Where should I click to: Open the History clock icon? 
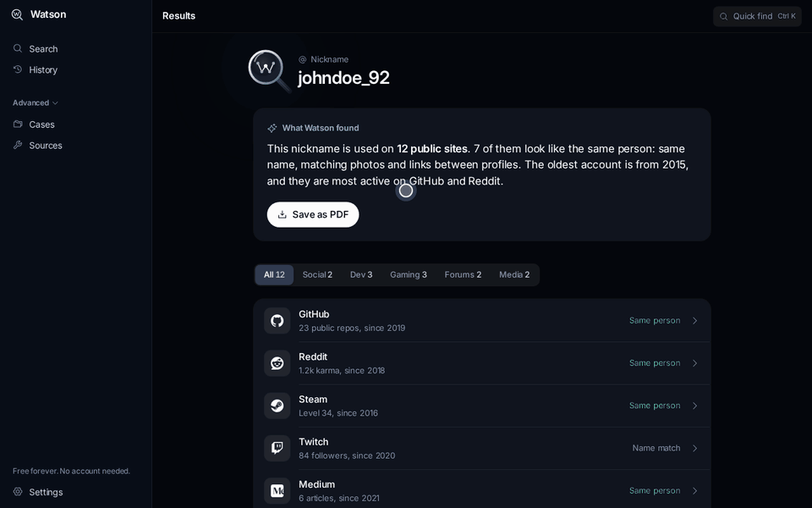tap(18, 69)
